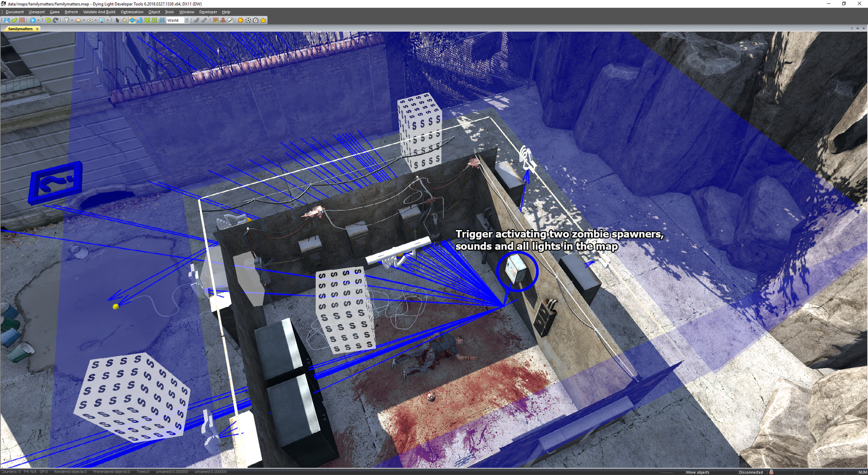The height and width of the screenshot is (475, 868).
Task: Open the Object menu
Action: tap(154, 12)
